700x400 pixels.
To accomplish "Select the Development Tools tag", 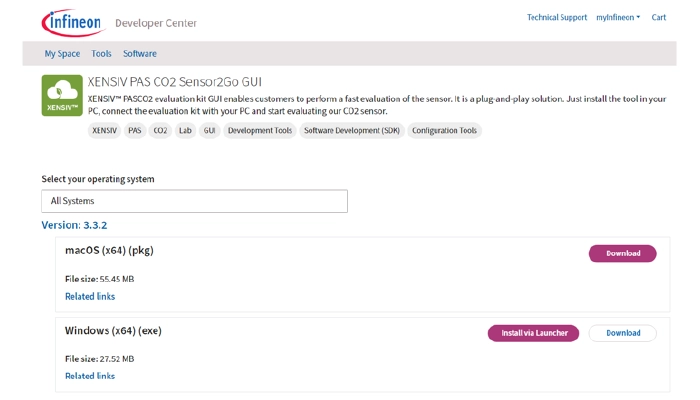I will pos(260,130).
